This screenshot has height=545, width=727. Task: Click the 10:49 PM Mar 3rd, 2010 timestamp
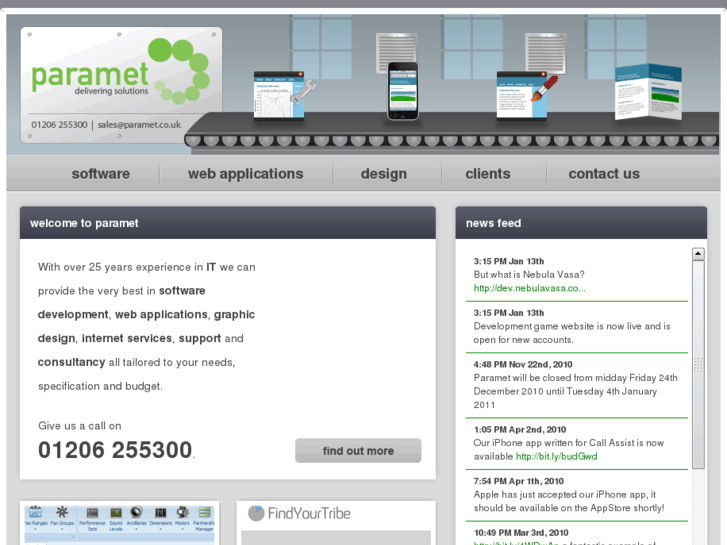coord(521,533)
